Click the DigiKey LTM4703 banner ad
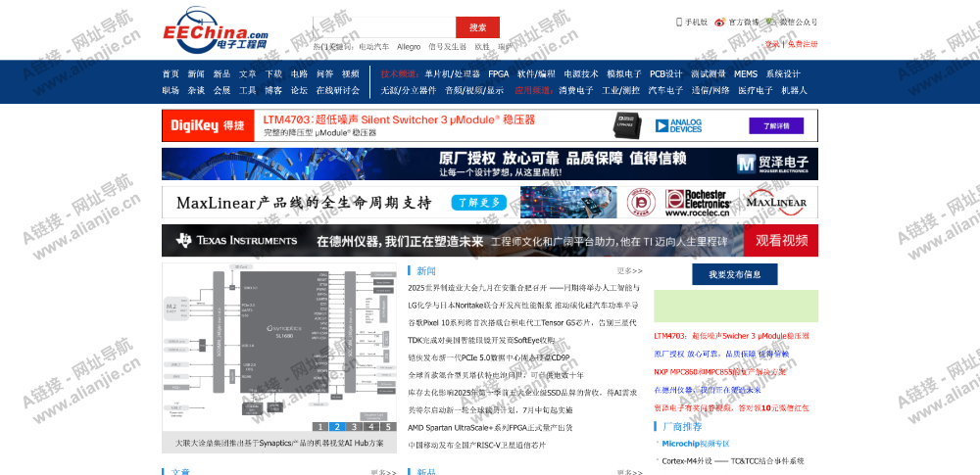The height and width of the screenshot is (475, 980). pyautogui.click(x=489, y=125)
